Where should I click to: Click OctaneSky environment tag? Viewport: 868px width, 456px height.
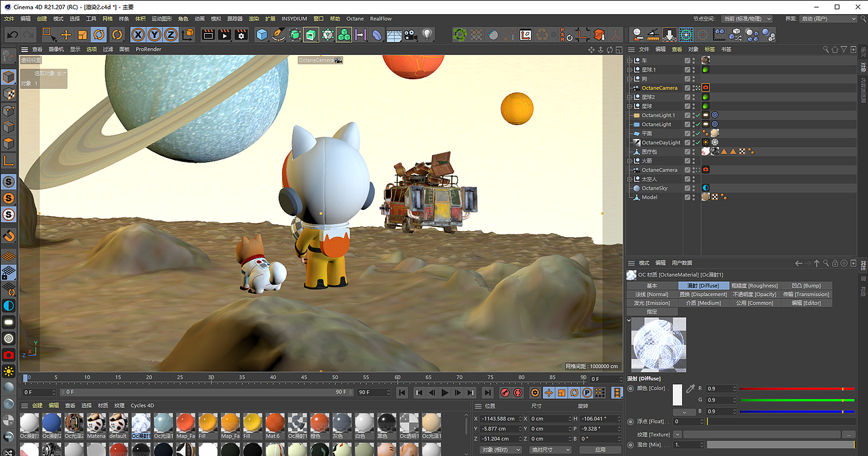coord(705,188)
